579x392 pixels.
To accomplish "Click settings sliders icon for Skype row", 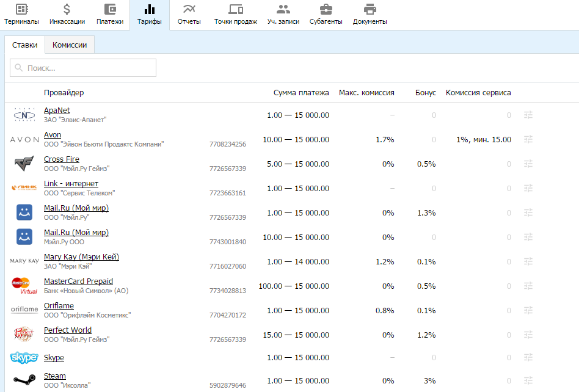I will click(x=528, y=357).
